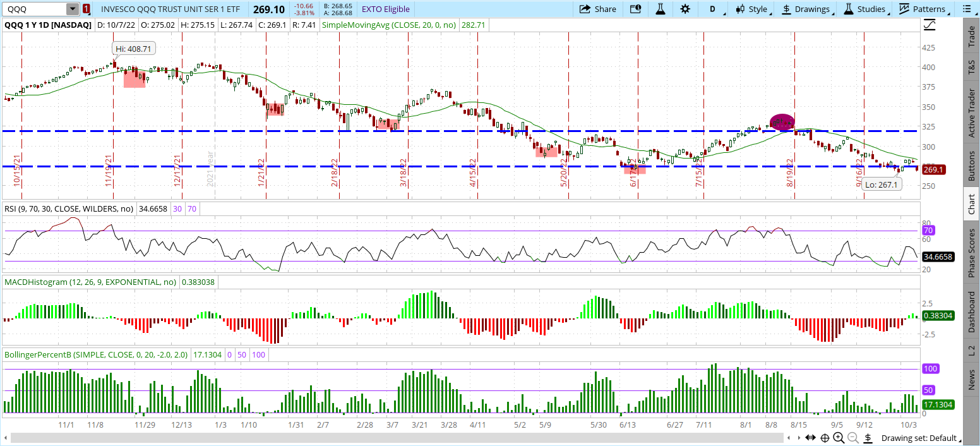Click the crosshair target icon
This screenshot has height=446, width=980.
point(825,438)
